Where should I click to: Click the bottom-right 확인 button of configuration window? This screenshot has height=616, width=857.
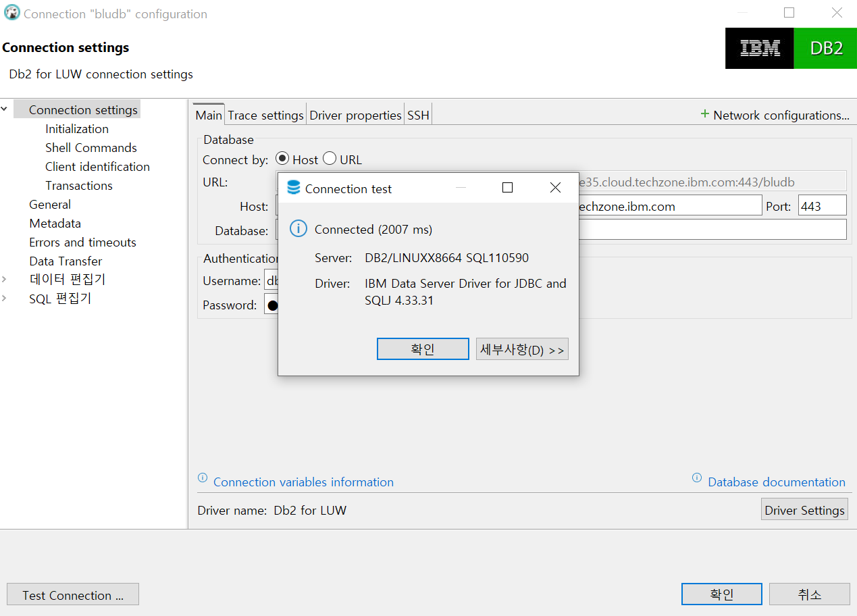pos(722,594)
